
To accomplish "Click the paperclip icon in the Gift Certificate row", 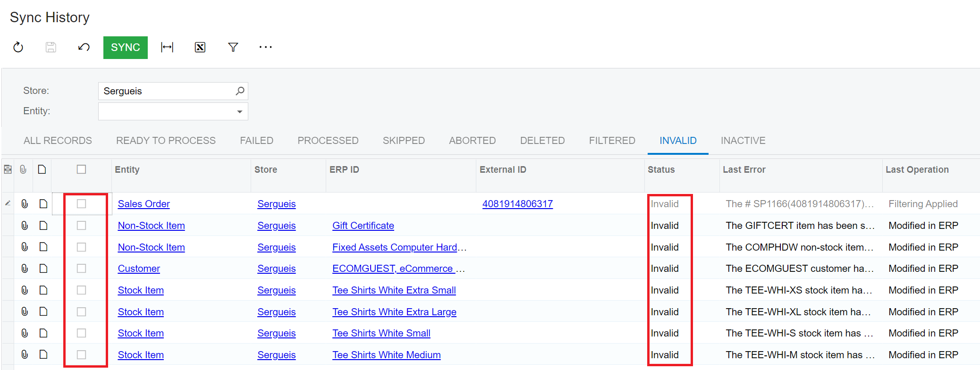I will click(25, 226).
